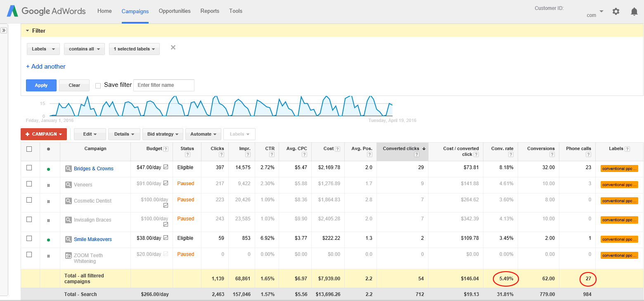
Task: Go to the Reports tab
Action: (x=210, y=11)
